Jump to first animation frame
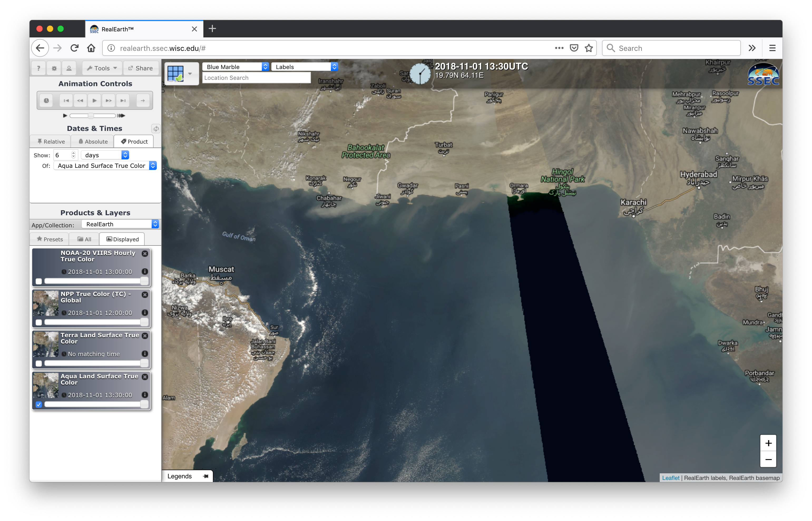This screenshot has width=812, height=521. pos(66,100)
